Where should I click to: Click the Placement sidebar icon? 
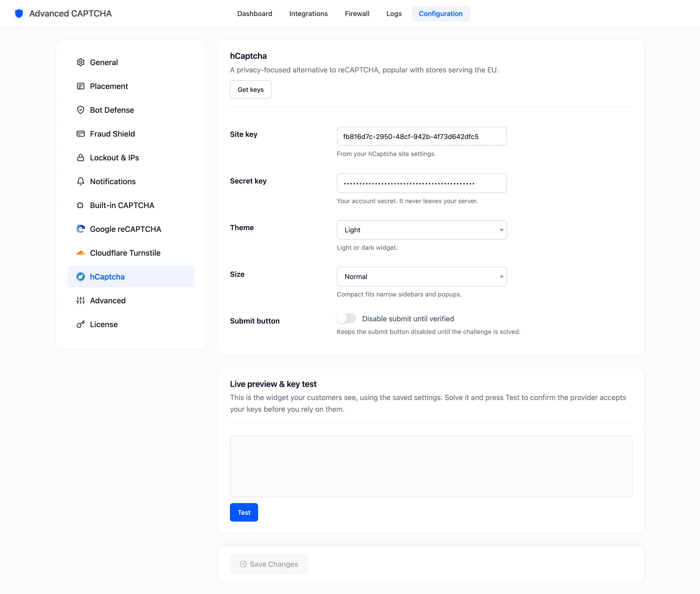click(80, 86)
